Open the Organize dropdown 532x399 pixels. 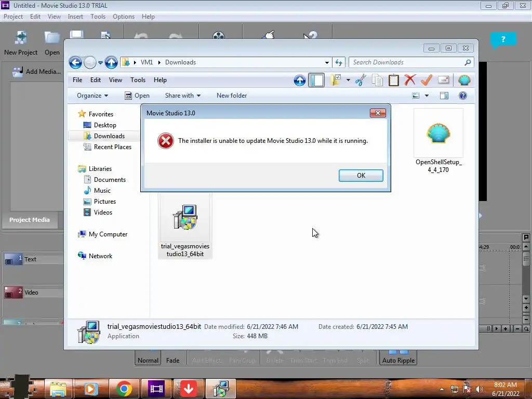(x=92, y=96)
